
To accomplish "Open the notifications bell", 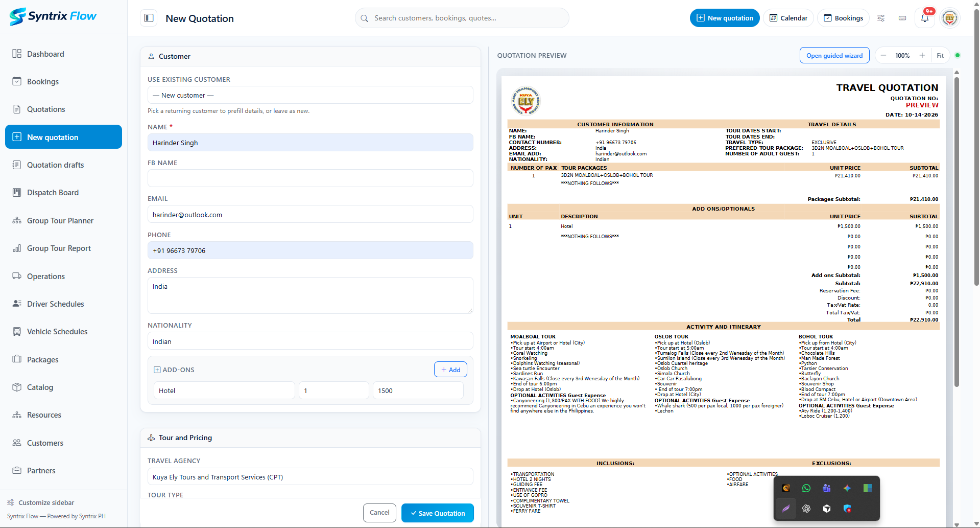I will pyautogui.click(x=924, y=18).
